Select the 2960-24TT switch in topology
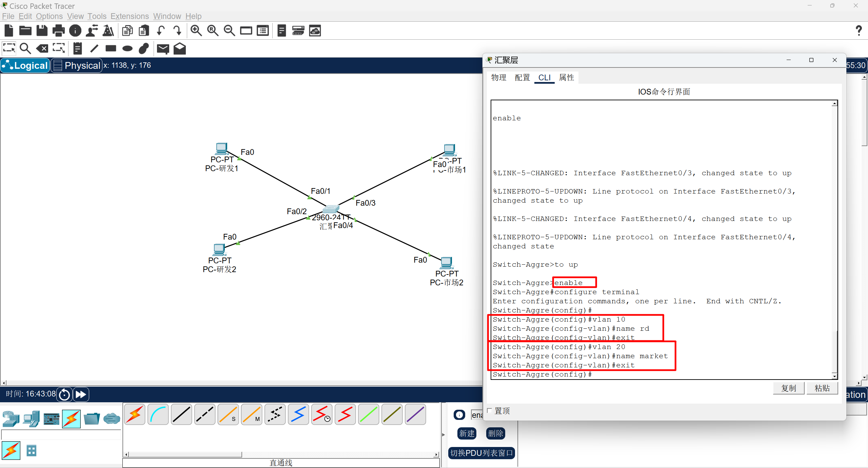The width and height of the screenshot is (868, 468). [331, 209]
